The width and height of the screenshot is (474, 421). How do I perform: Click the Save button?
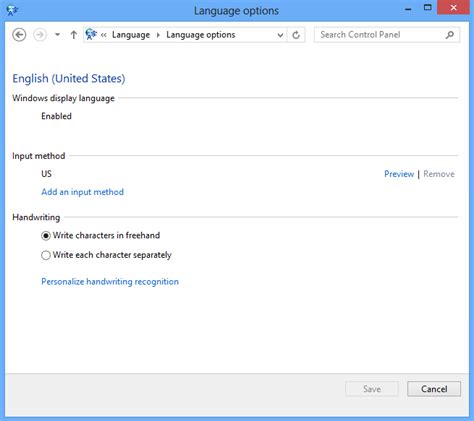372,389
